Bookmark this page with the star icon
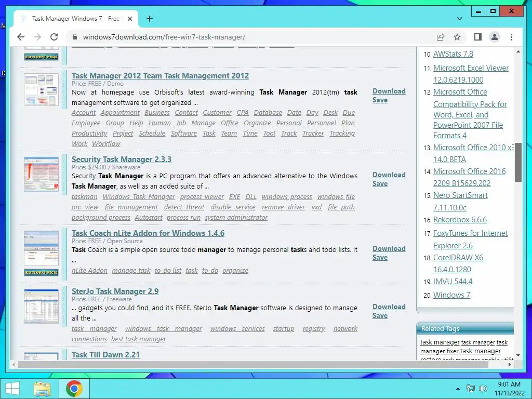 pos(457,37)
